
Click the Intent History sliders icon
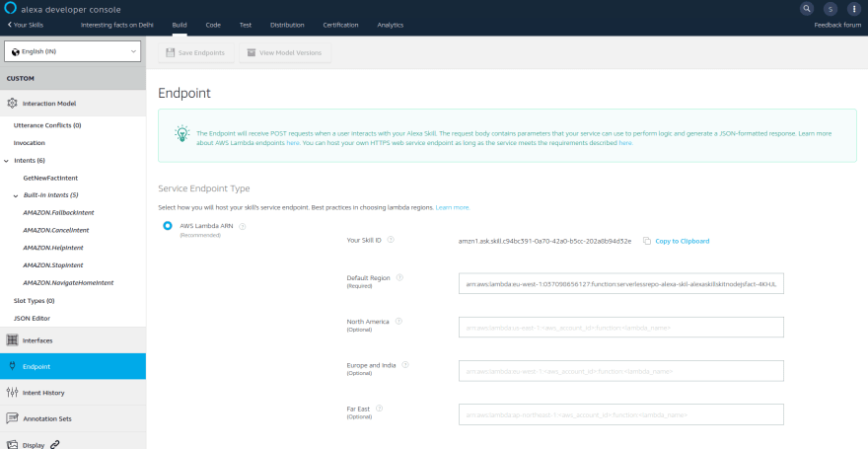coord(12,392)
